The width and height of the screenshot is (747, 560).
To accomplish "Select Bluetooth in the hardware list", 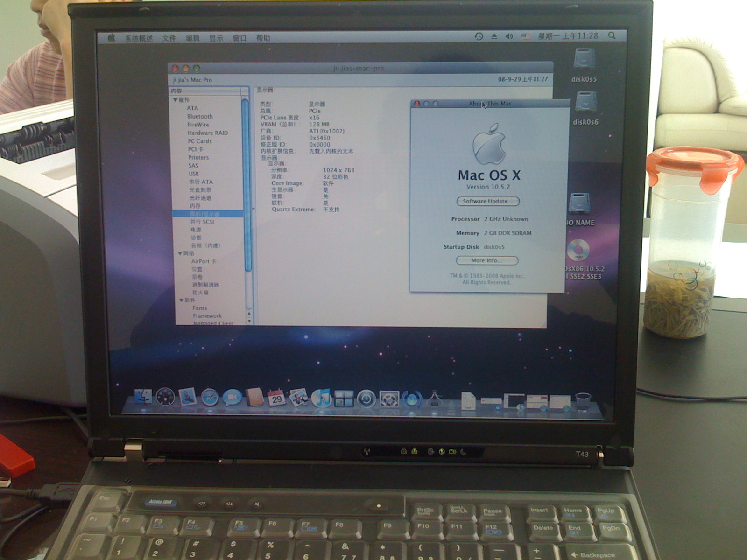I will [x=200, y=116].
